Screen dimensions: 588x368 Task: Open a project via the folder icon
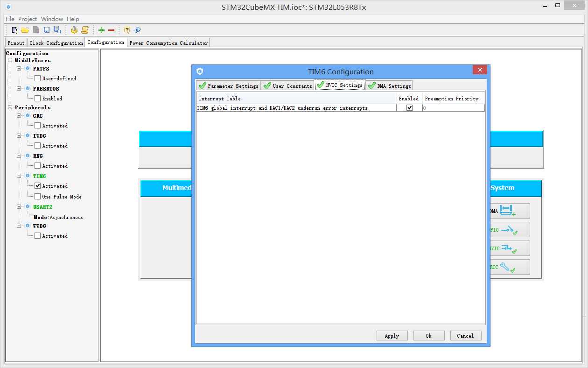25,30
